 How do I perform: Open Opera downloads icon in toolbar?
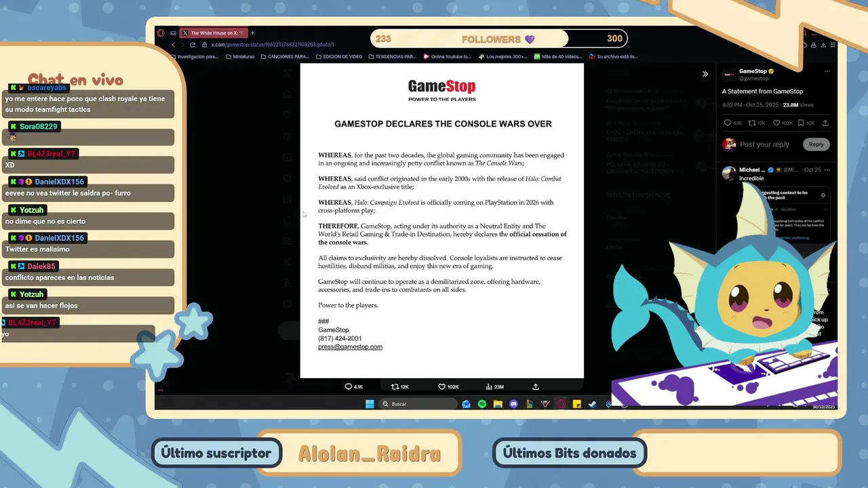(823, 45)
